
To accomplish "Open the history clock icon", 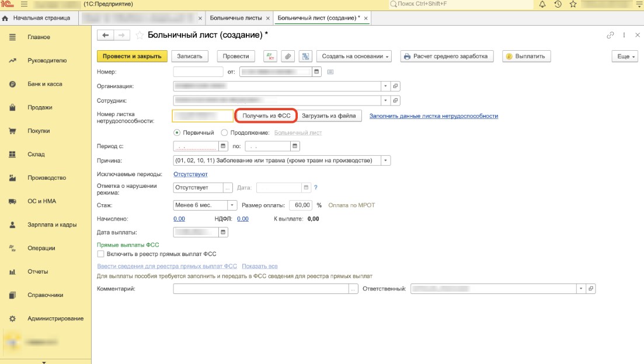I will coord(558,5).
